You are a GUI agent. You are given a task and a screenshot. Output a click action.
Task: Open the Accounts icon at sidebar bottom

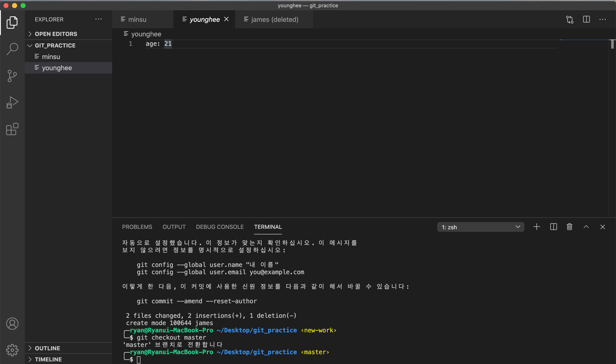click(x=12, y=324)
